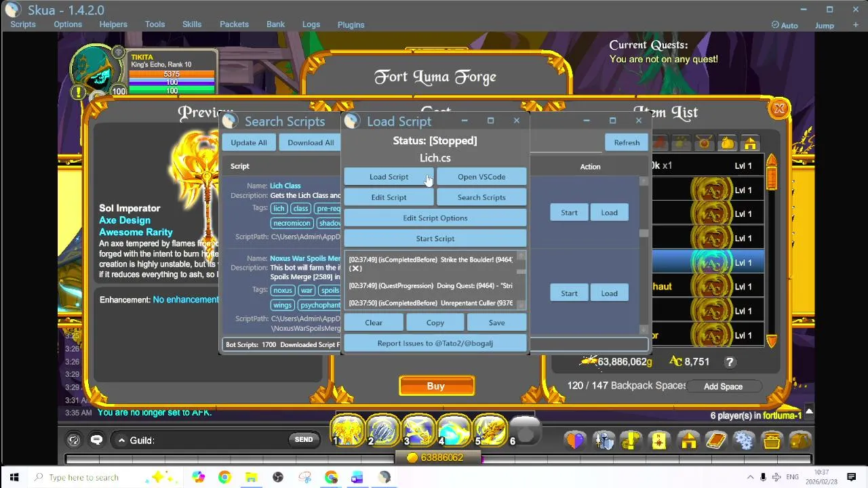The height and width of the screenshot is (488, 868).
Task: Click the empty item slot 6 in the hotbar
Action: (524, 432)
